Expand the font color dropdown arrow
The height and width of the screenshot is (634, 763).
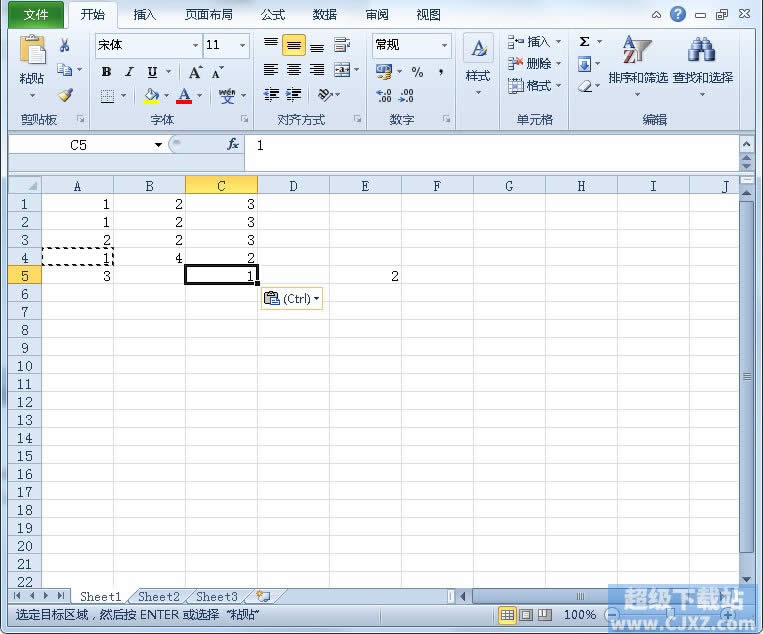[200, 96]
